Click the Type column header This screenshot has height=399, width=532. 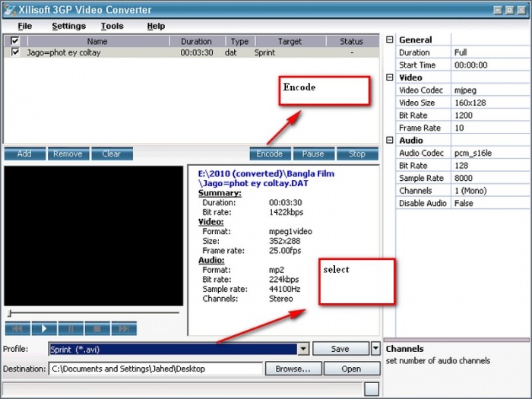point(240,41)
